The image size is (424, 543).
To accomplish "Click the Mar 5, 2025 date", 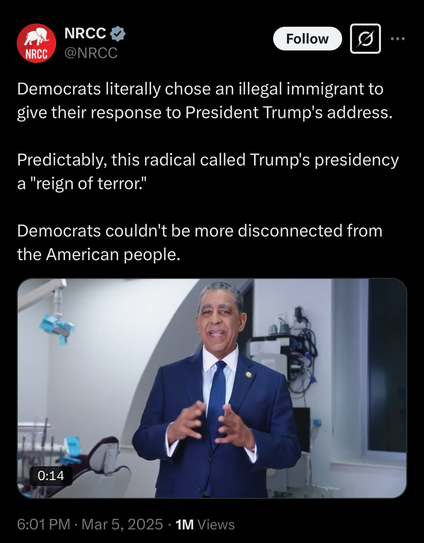I will 122,524.
